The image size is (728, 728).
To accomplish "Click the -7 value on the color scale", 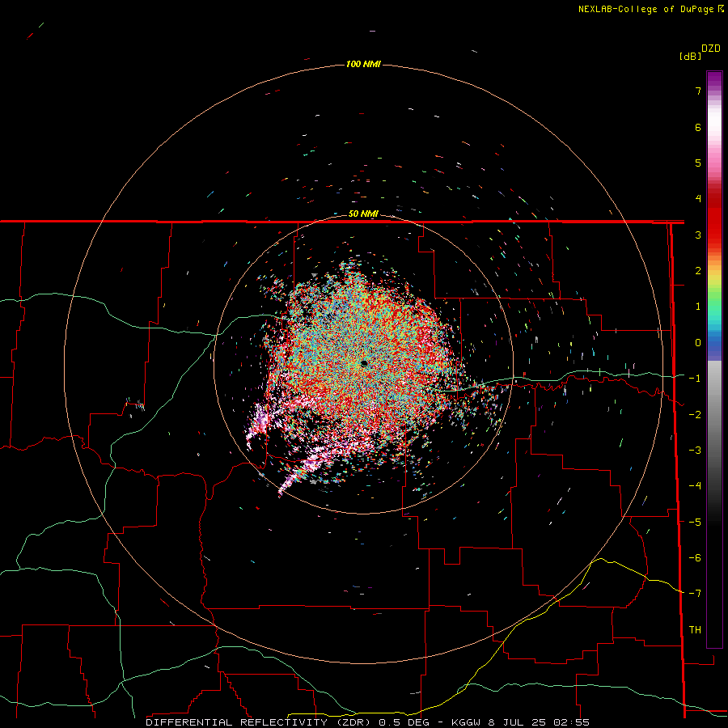I will [x=695, y=594].
